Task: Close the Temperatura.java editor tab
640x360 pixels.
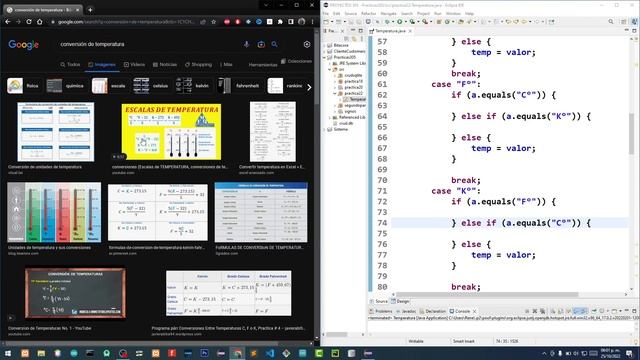Action: point(410,31)
